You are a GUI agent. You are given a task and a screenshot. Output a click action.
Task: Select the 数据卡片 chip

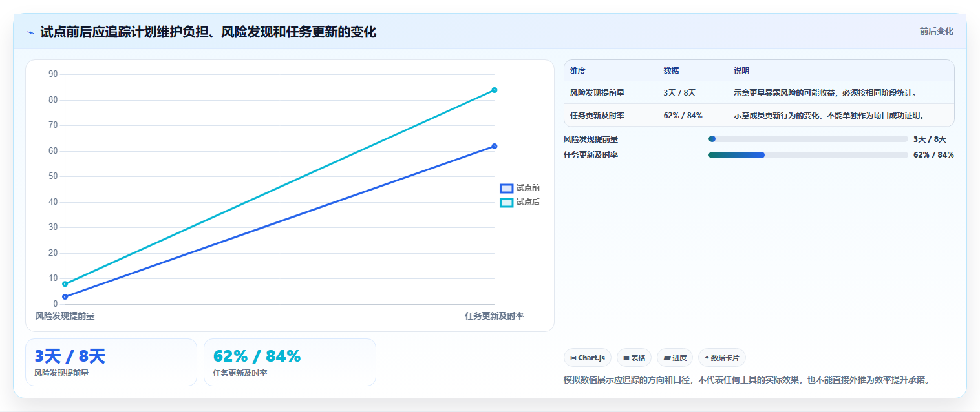pos(721,358)
